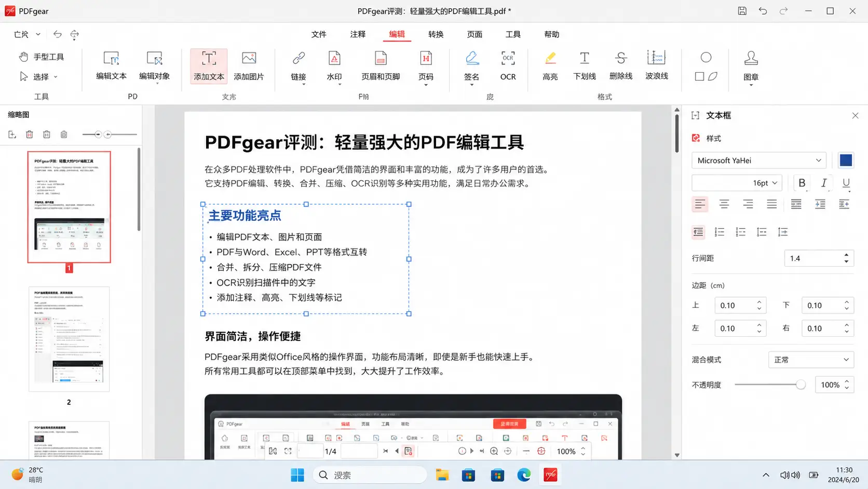Set text alignment to justify
The width and height of the screenshot is (868, 489).
(772, 204)
